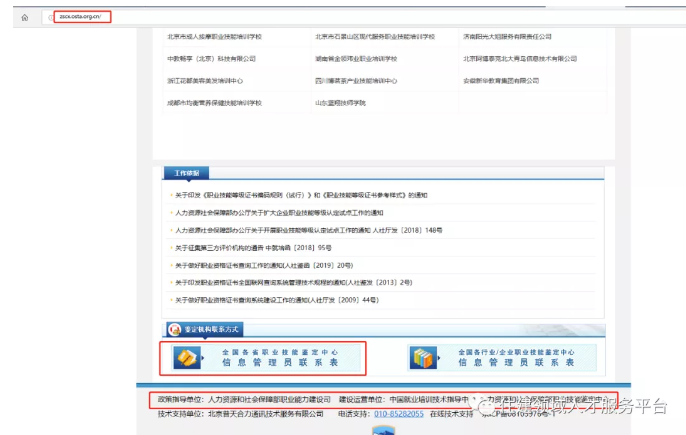Click footer text 北京普天合力通讯技术服务有限公司
The width and height of the screenshot is (686, 435).
tap(266, 414)
